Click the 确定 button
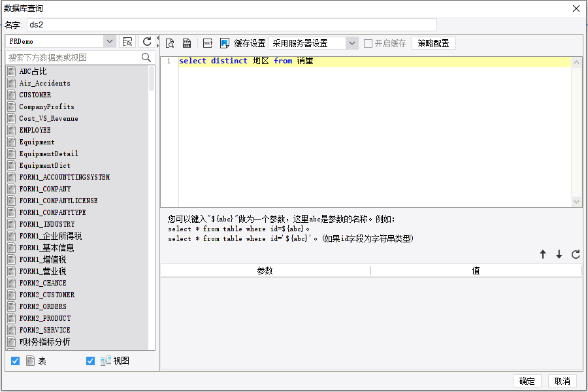 coord(527,381)
